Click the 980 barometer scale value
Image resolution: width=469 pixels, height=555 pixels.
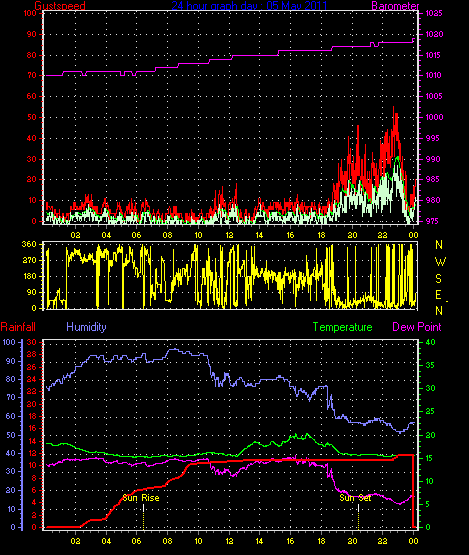click(x=433, y=200)
